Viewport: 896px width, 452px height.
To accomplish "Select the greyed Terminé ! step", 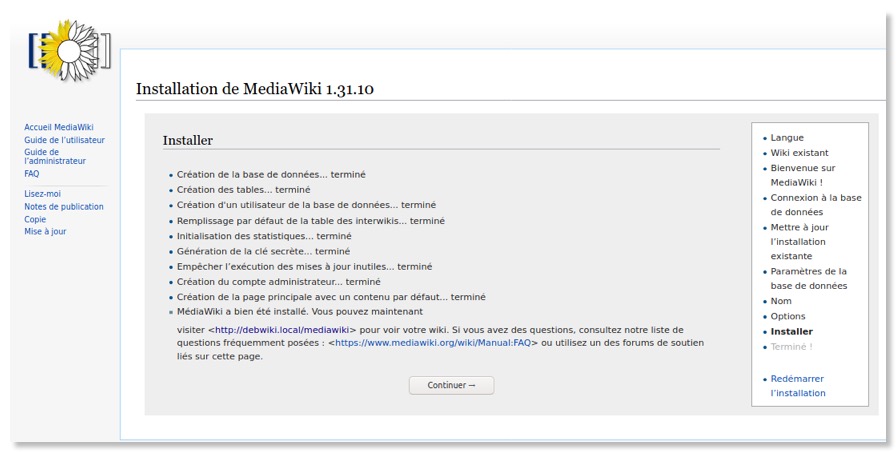I will (x=791, y=346).
